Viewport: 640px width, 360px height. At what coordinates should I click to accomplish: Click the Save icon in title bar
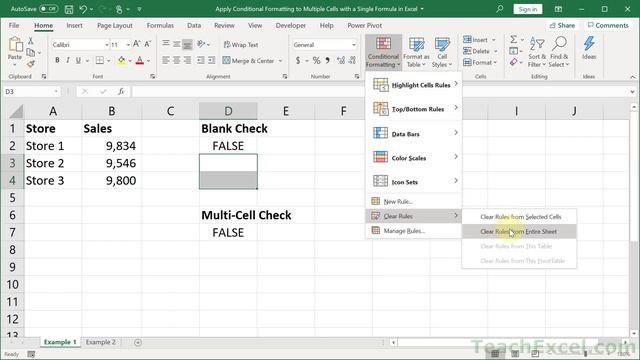pos(69,9)
